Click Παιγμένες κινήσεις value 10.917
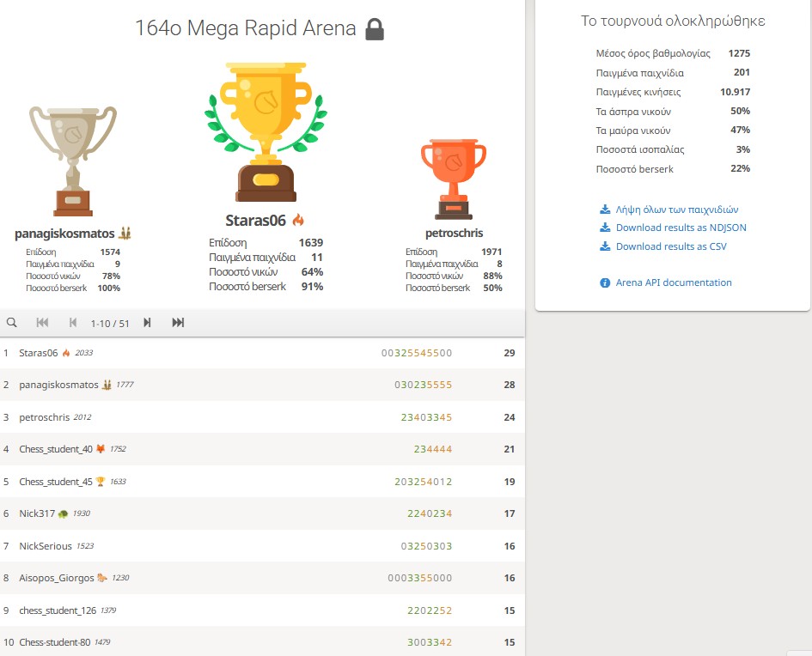Screen dimensions: 812x656 click(735, 92)
